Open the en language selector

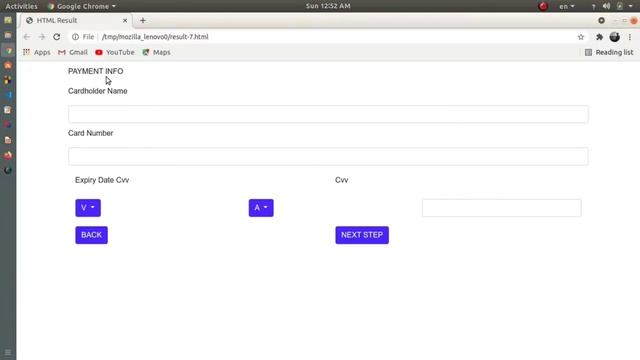click(x=567, y=6)
